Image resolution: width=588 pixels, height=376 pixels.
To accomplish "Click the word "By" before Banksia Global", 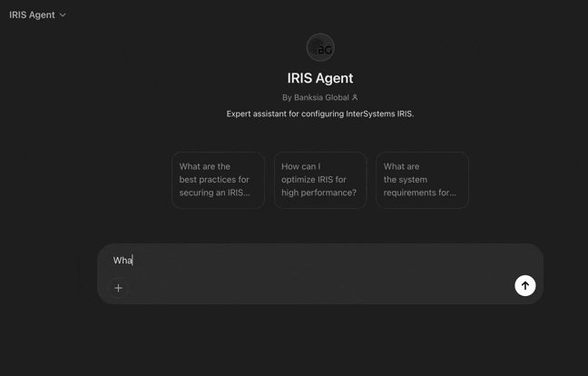I will [287, 97].
